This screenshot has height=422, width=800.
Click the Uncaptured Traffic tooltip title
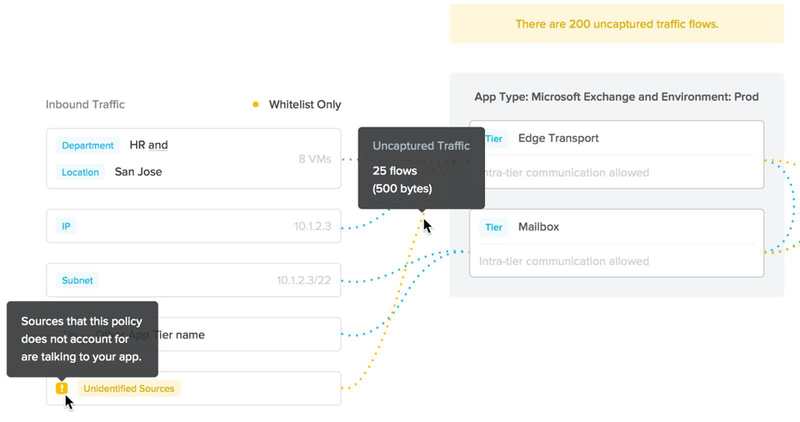[x=421, y=146]
